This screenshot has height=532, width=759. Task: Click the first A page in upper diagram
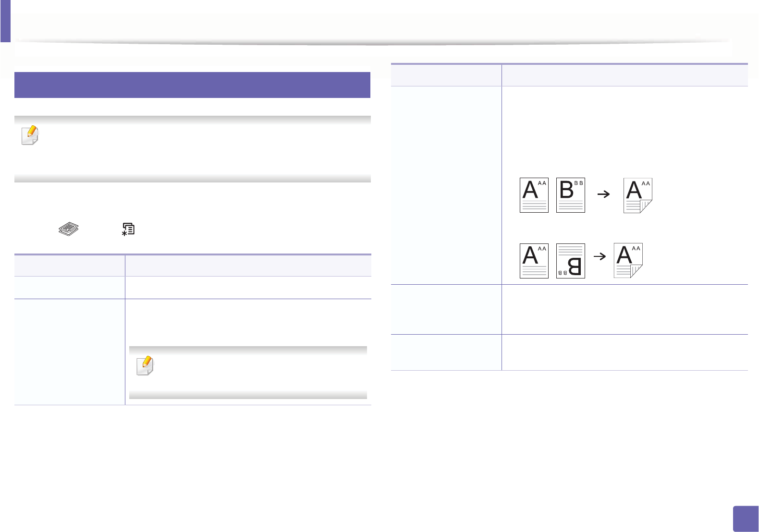(534, 195)
